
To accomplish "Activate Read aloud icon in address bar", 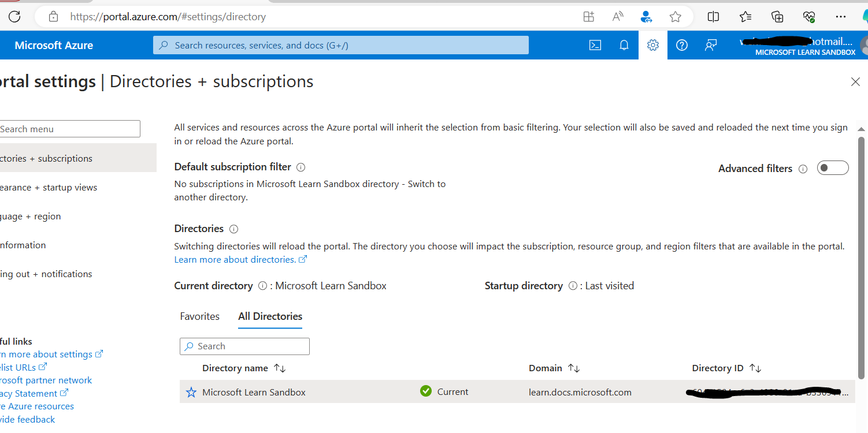I will click(618, 17).
